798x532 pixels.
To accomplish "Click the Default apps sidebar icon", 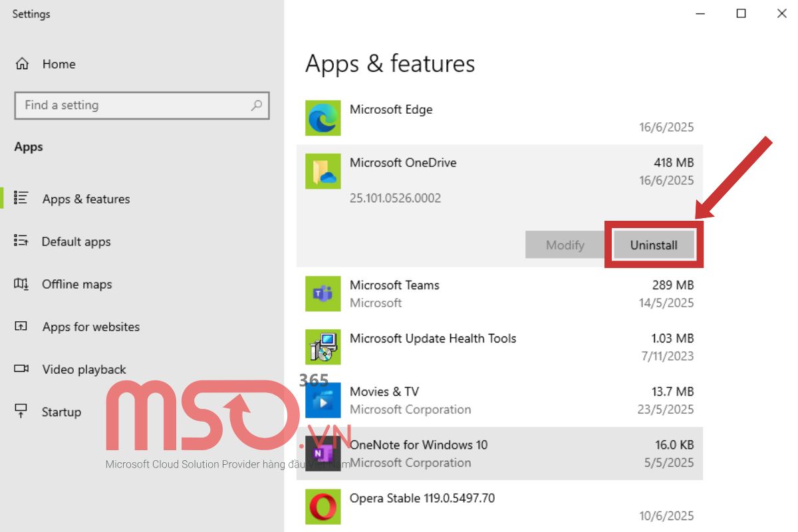I will tap(21, 241).
